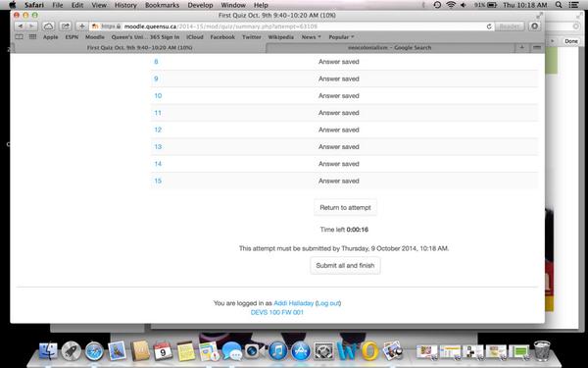The image size is (588, 368).
Task: Go forward with the Safari forward arrow
Action: [x=32, y=26]
